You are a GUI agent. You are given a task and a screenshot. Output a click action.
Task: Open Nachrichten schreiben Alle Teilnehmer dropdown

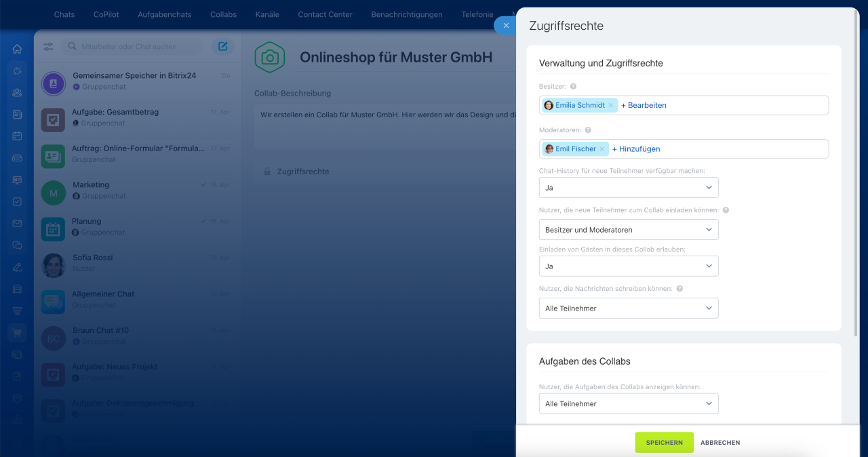(629, 309)
